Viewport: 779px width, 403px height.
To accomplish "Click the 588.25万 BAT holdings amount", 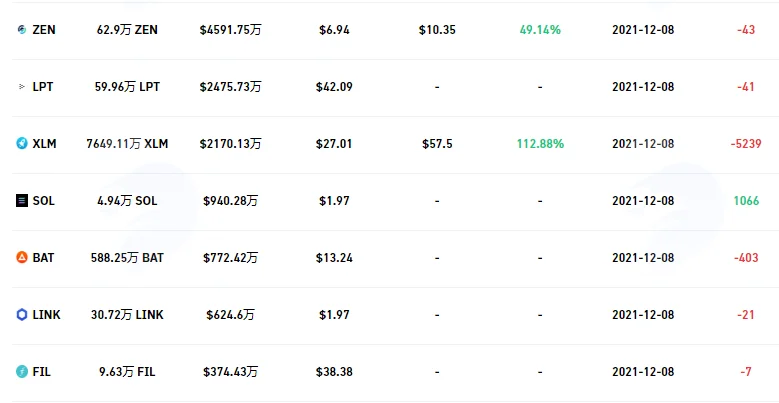I will pyautogui.click(x=127, y=258).
